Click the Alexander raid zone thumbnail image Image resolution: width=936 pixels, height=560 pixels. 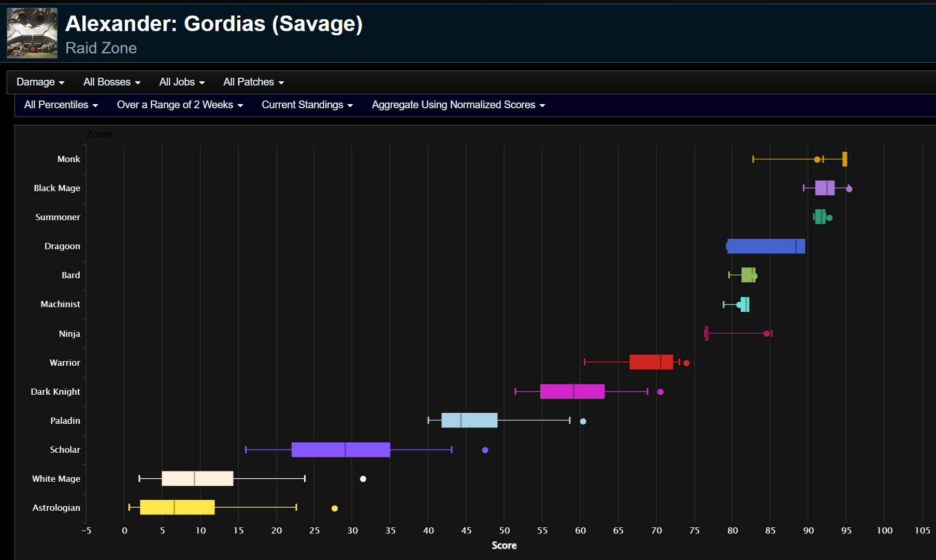coord(32,33)
